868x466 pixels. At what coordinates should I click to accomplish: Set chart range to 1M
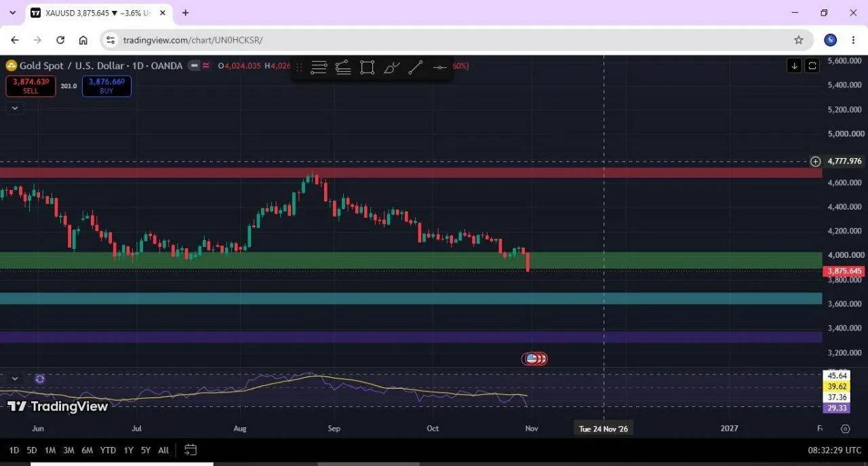click(50, 450)
